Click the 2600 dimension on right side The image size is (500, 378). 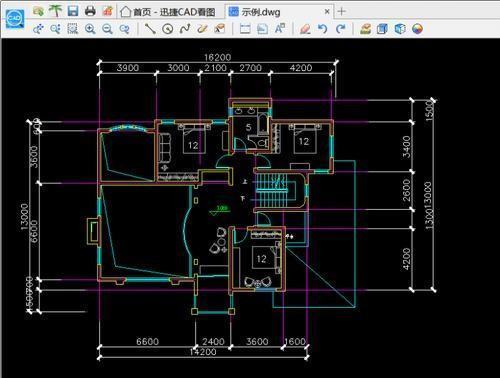pos(406,190)
